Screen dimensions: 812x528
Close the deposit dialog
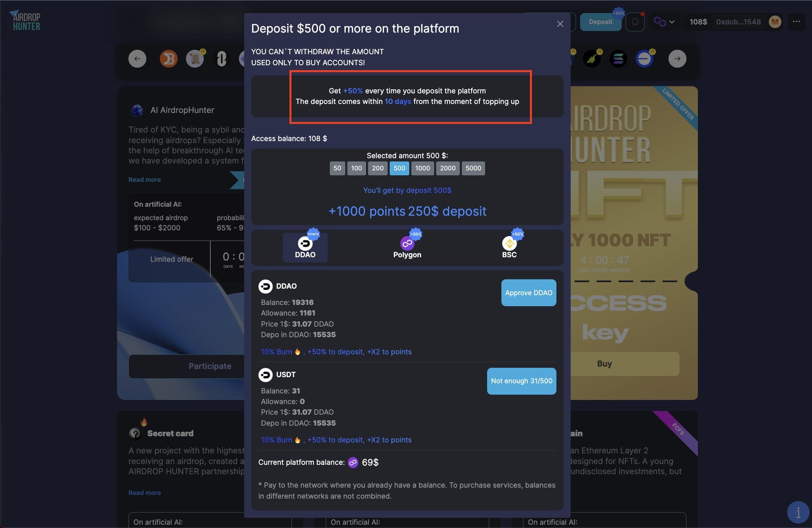click(x=560, y=24)
